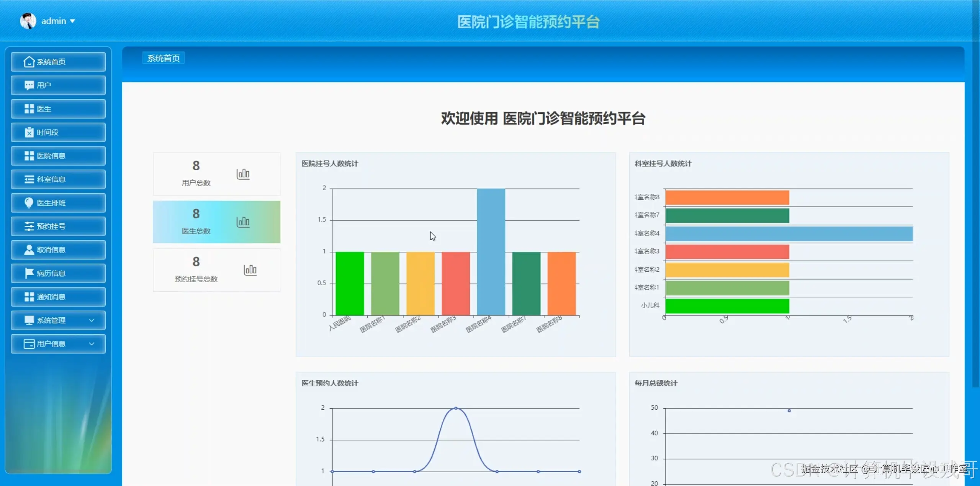Open the admin account dropdown

click(x=73, y=21)
